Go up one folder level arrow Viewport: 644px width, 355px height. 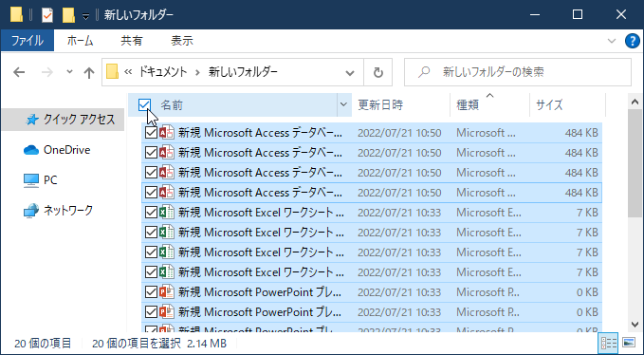(89, 73)
